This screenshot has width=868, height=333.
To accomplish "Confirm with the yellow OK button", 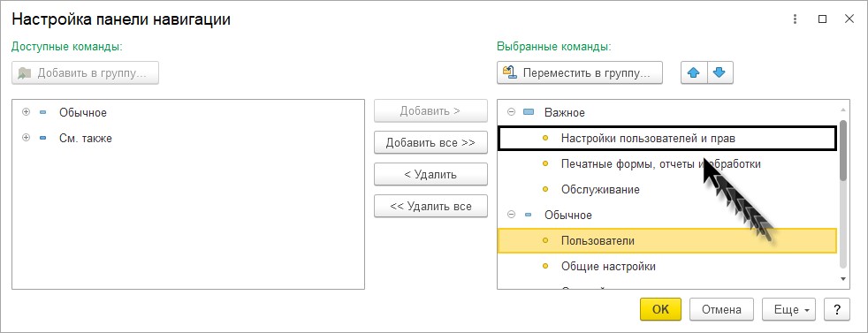I will click(660, 309).
